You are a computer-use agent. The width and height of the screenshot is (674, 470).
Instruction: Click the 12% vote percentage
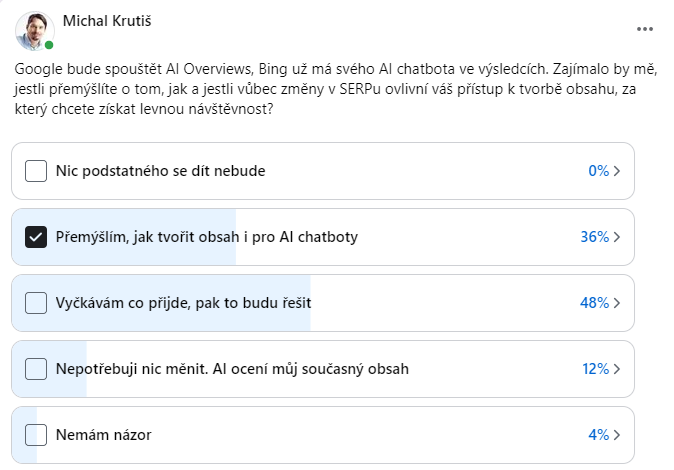point(595,369)
